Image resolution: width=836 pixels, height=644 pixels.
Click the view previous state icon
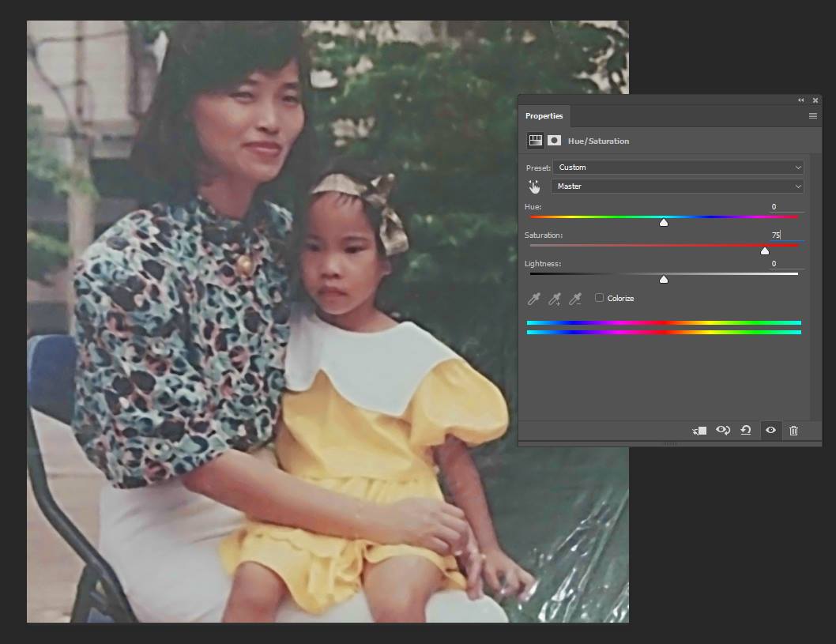[x=722, y=431]
